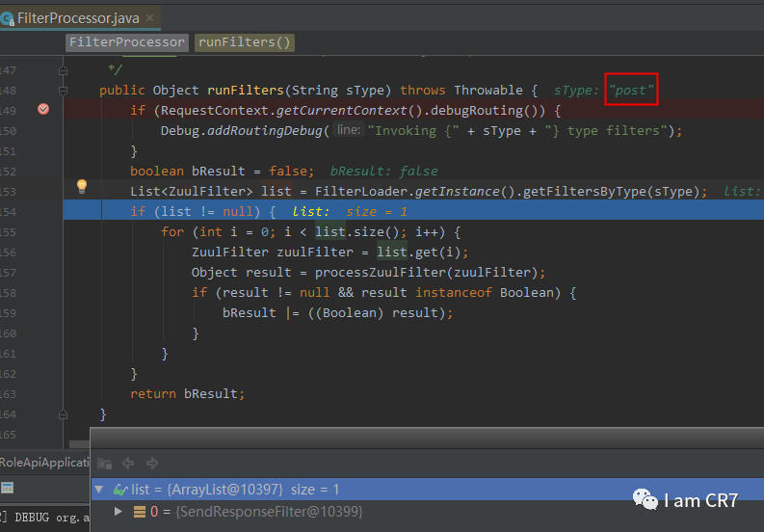
Task: Toggle the fold end marker at line 164
Action: coord(63,414)
